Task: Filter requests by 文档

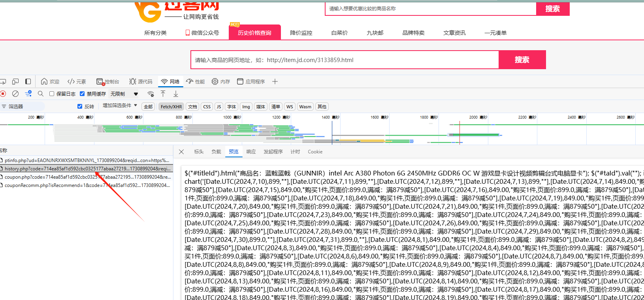Action: click(192, 107)
